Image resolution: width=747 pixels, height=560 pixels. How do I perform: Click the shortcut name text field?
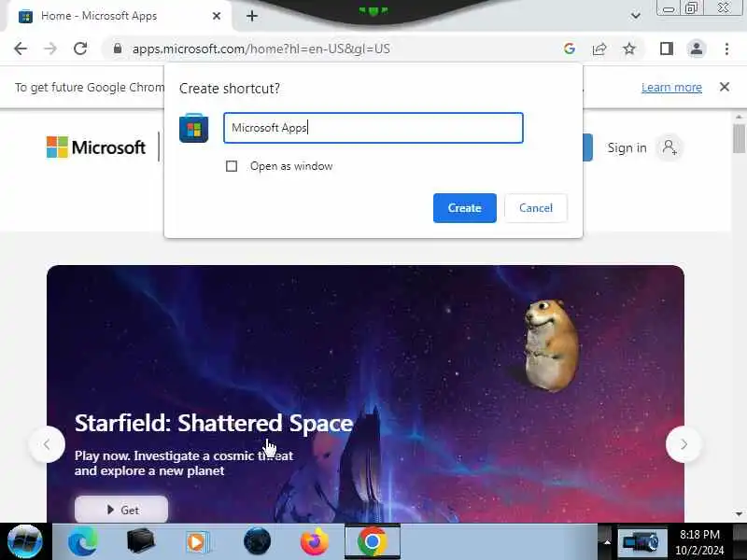click(373, 128)
